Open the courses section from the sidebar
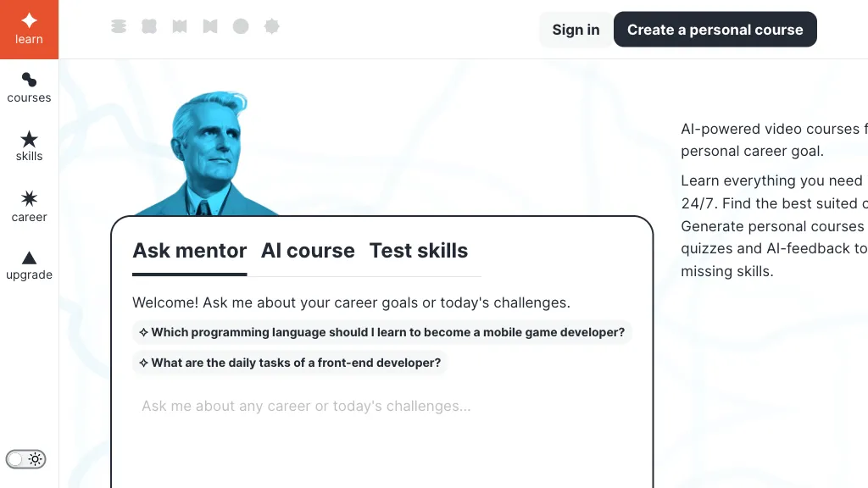 pos(29,86)
